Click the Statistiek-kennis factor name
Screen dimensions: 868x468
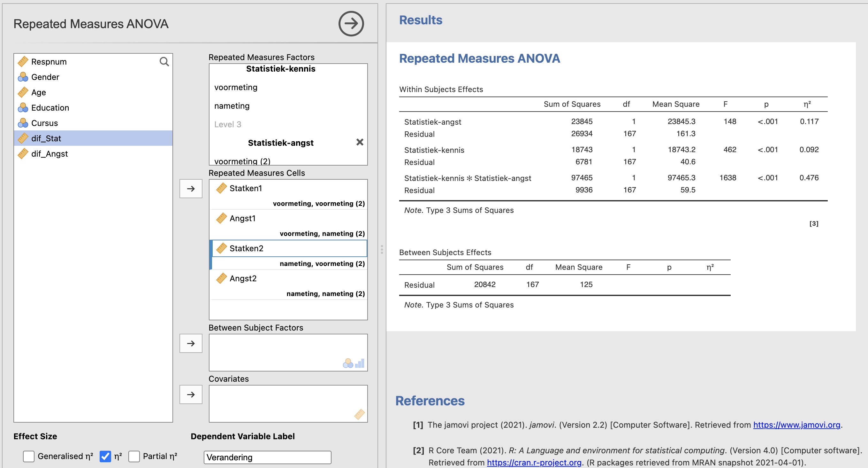[280, 69]
